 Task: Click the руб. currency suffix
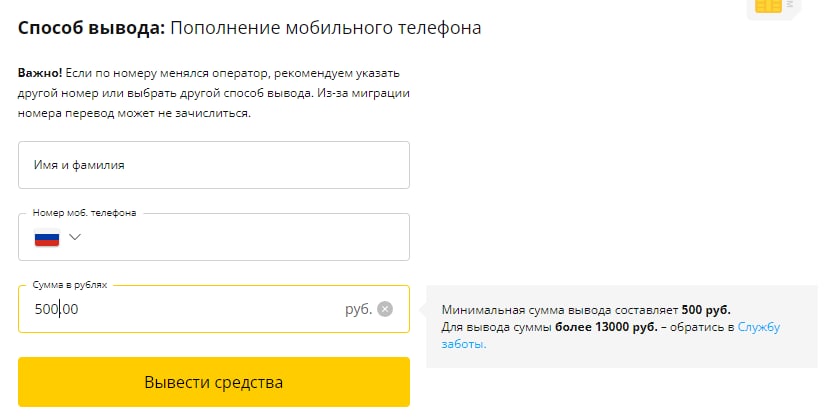[358, 309]
